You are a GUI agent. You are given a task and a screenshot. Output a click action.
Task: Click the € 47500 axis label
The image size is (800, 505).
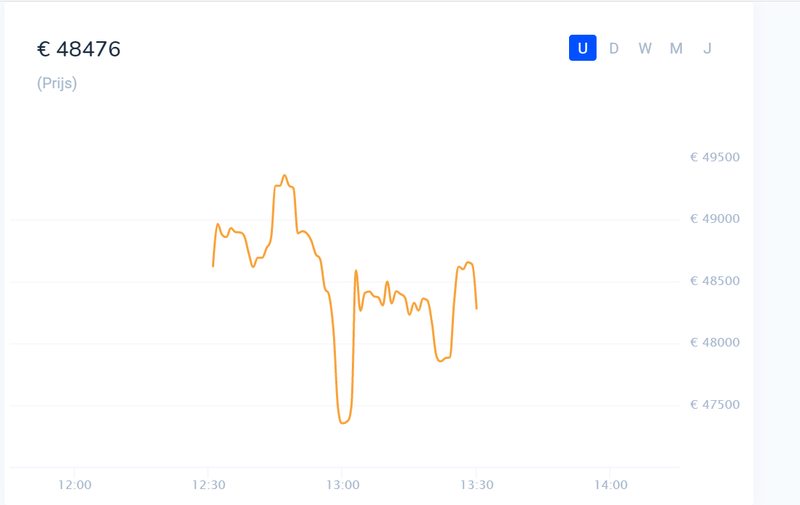(715, 405)
